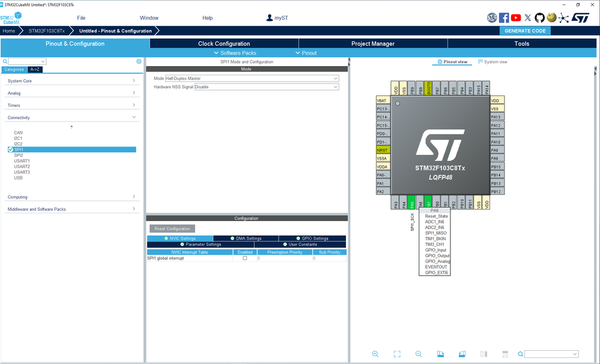This screenshot has height=364, width=600.
Task: Fit the chip view to screen
Action: coord(397,354)
